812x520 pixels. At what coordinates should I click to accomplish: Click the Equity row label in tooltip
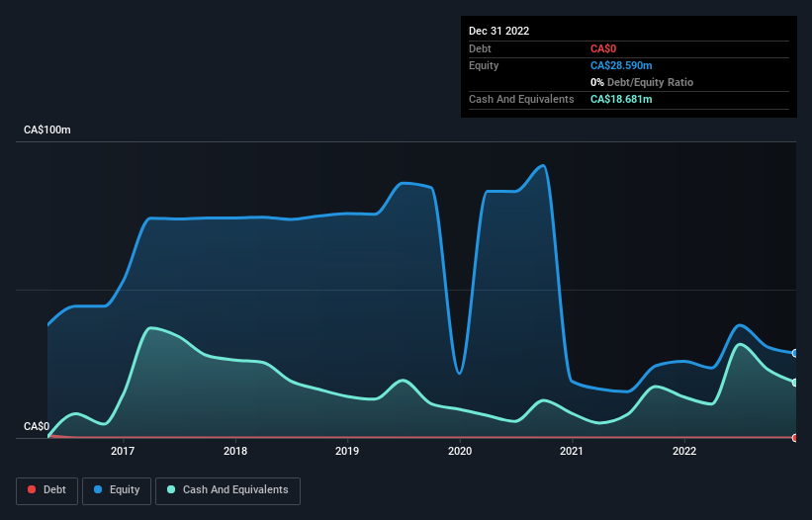(484, 65)
